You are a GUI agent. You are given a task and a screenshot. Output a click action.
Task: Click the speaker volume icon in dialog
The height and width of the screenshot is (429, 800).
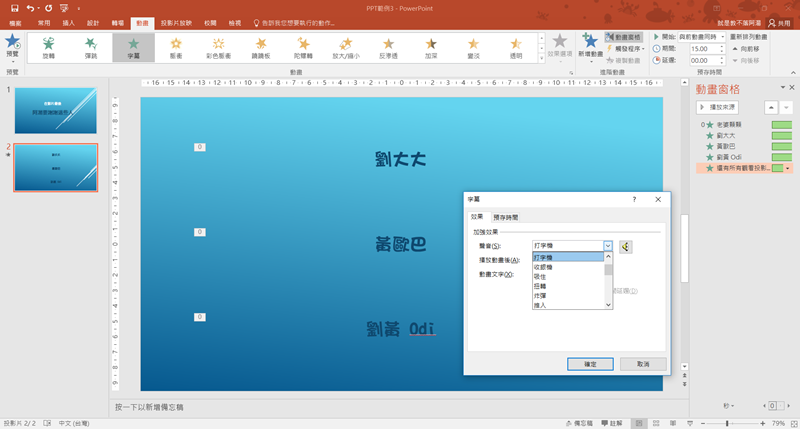point(626,245)
